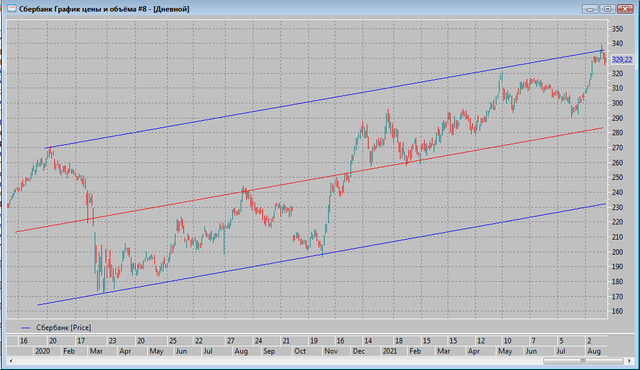Click the 200 price axis label
This screenshot has height=370, width=640.
coord(618,252)
